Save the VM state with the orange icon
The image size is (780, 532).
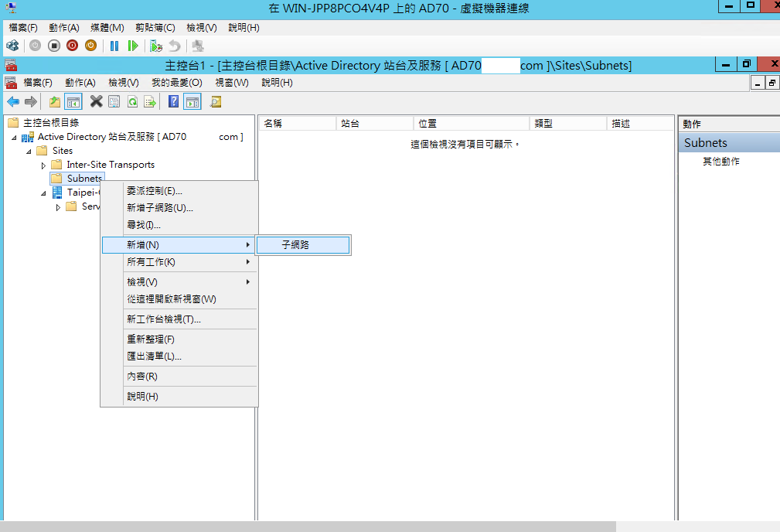point(90,46)
